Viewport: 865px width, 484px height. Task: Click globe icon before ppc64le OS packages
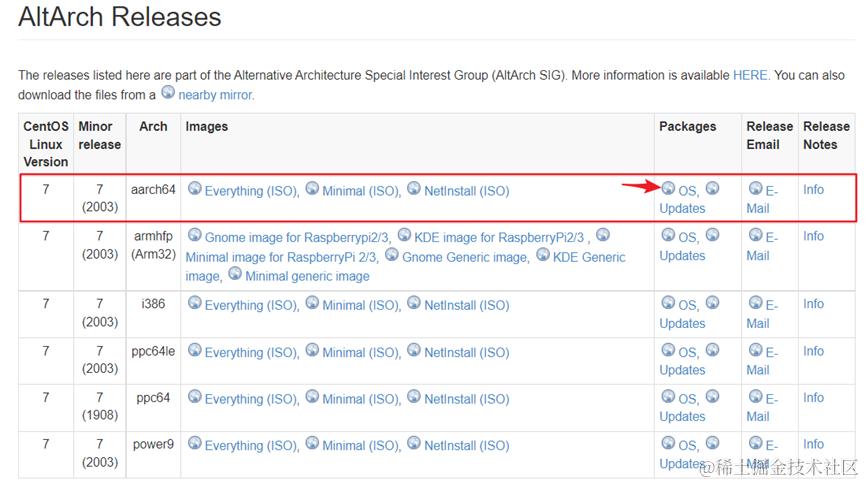point(668,350)
